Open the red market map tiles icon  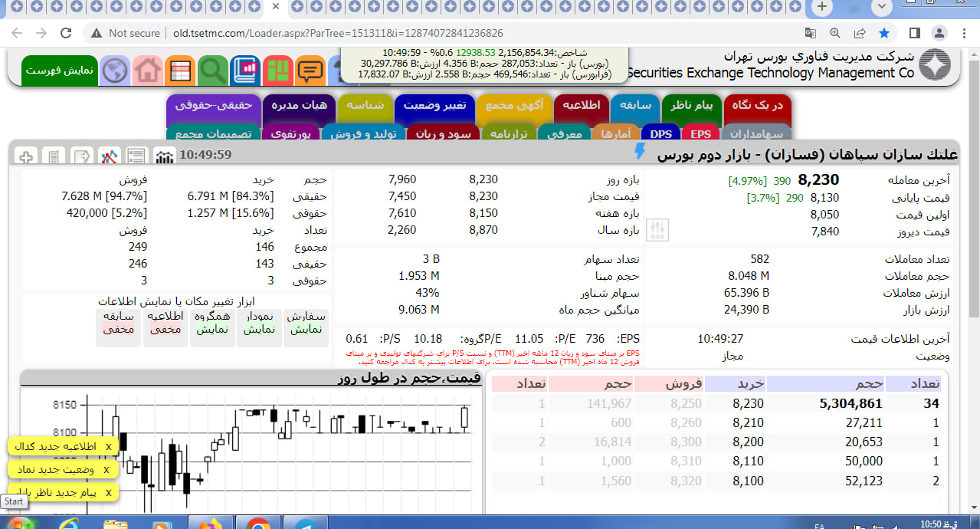[x=277, y=71]
